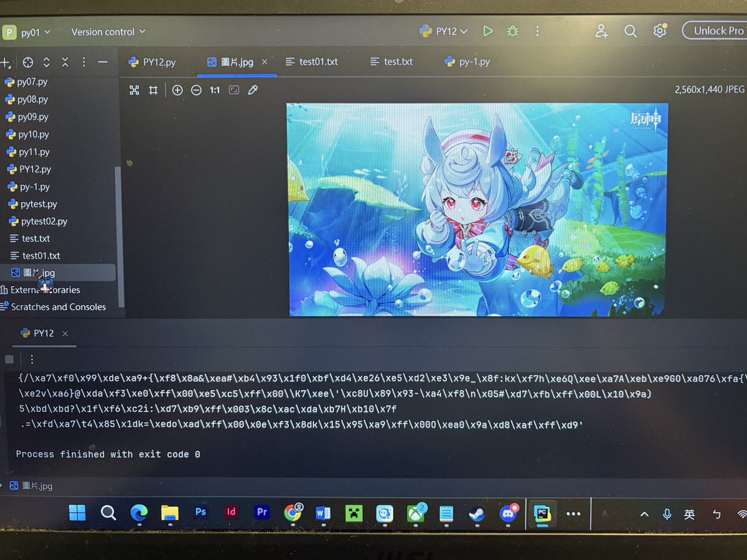Open Search Everywhere magnifier

coord(631,31)
